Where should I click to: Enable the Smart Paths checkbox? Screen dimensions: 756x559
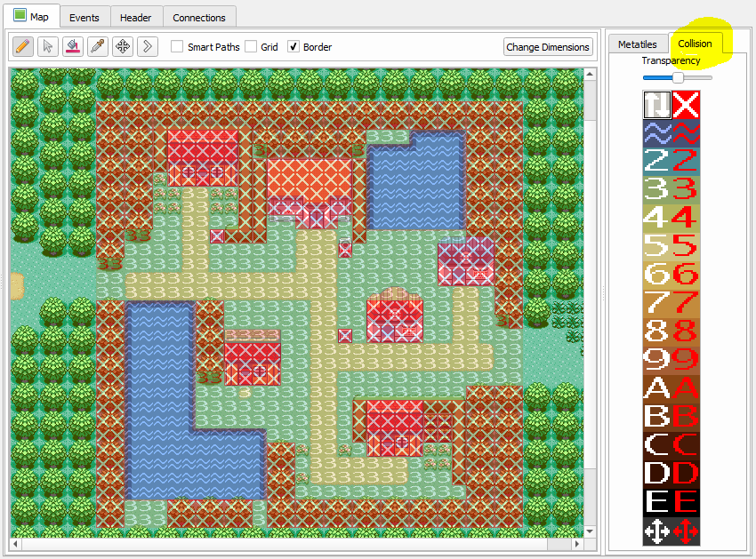click(177, 47)
